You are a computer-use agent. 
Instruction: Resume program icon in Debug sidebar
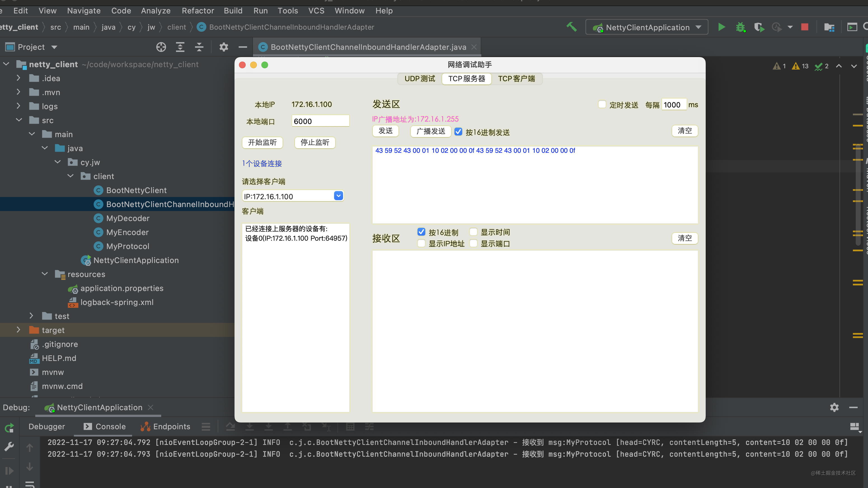[x=9, y=470]
